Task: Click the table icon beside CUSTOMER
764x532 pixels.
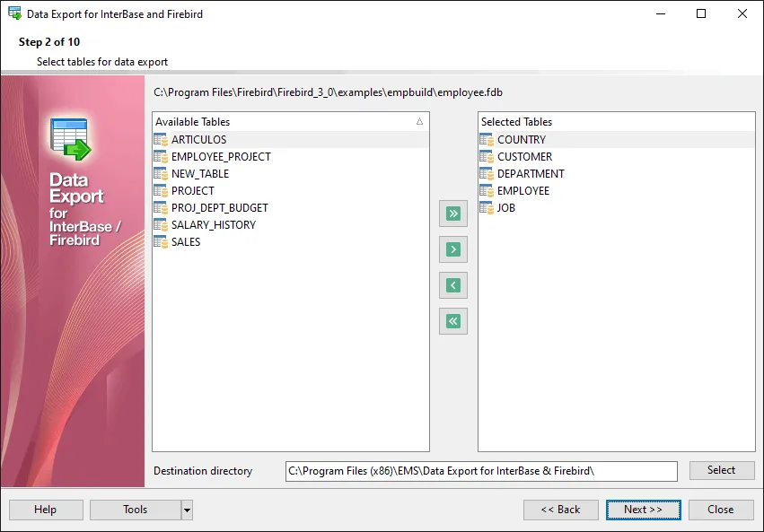Action: tap(487, 157)
